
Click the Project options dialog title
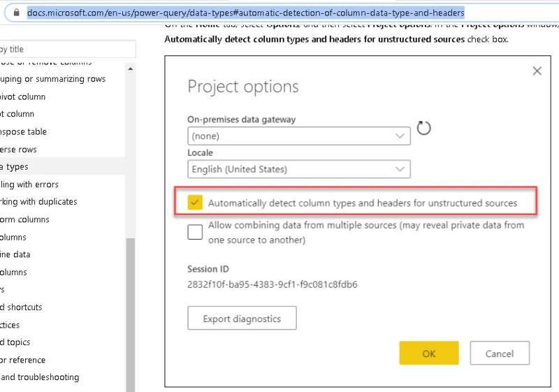click(243, 87)
